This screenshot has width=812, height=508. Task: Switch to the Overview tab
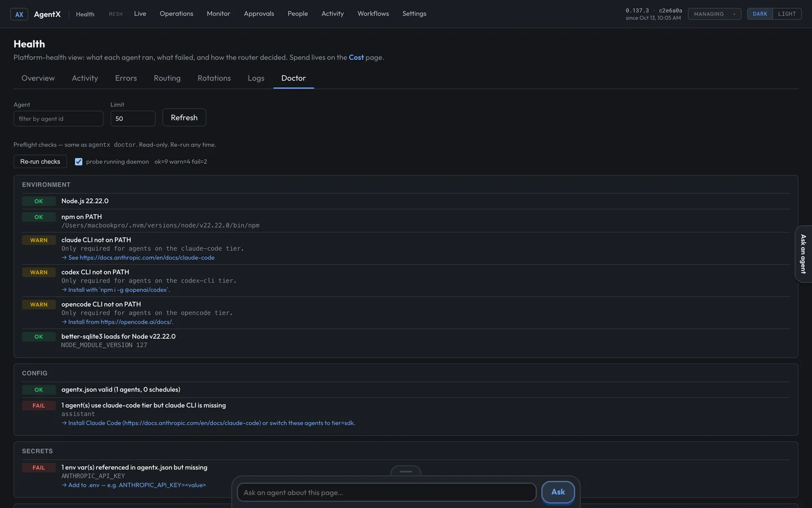38,78
